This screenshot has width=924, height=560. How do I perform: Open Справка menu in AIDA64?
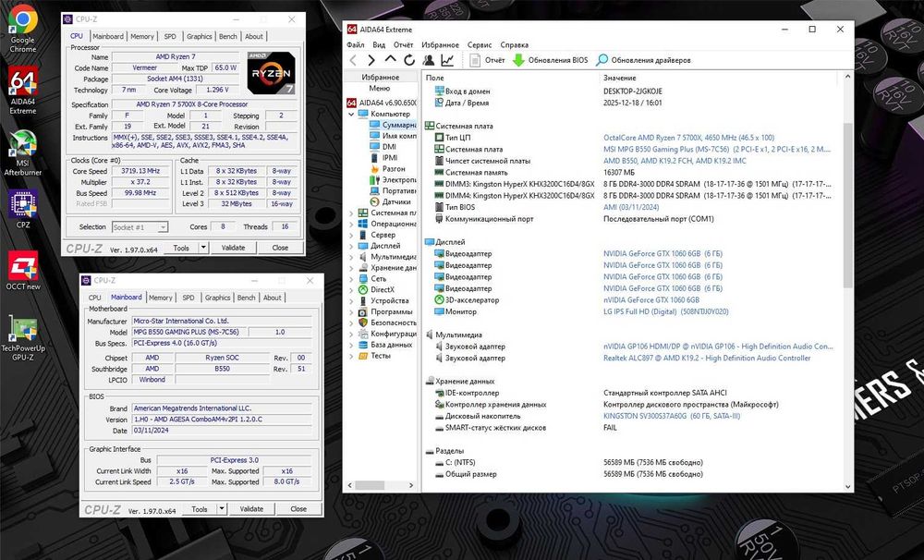(515, 44)
